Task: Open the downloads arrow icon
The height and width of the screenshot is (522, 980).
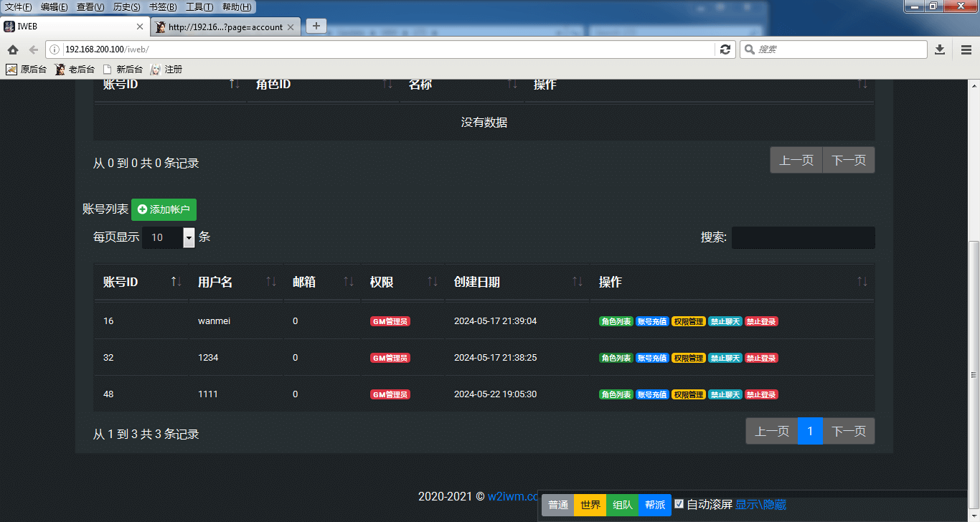Action: pos(940,49)
